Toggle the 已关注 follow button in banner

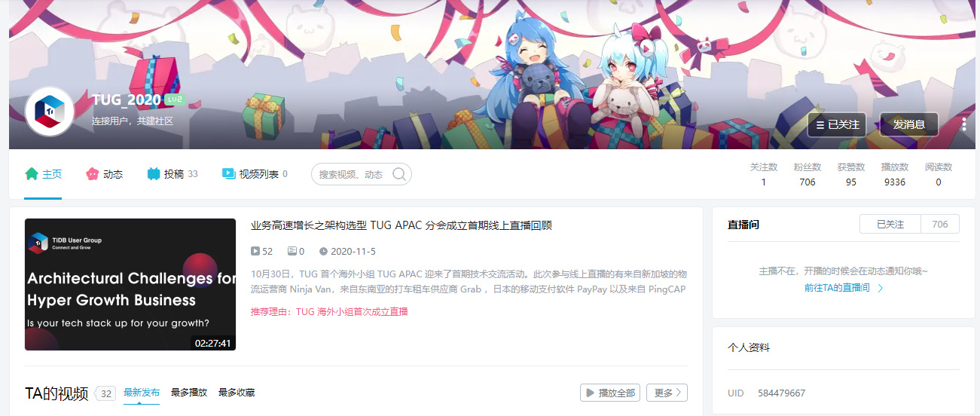(x=837, y=124)
